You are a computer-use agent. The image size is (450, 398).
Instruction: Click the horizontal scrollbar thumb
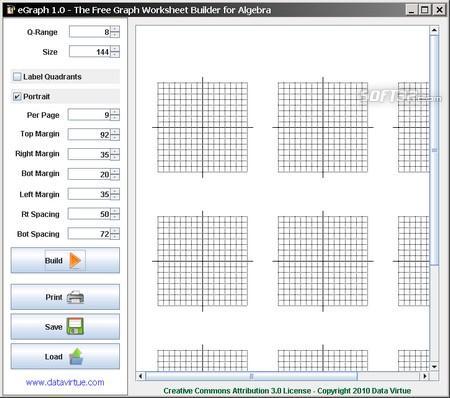252,376
